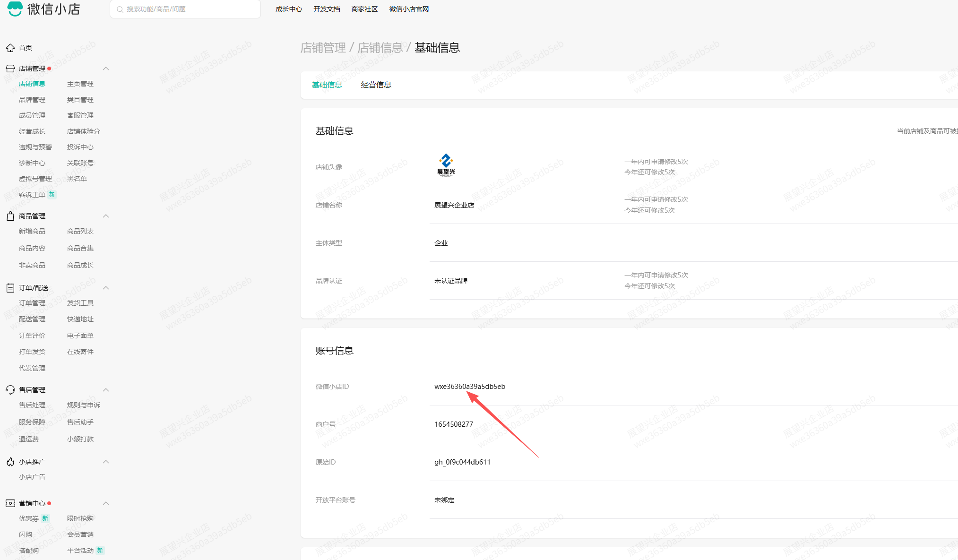
Task: Click the WeChat Shop logo icon
Action: pyautogui.click(x=15, y=8)
